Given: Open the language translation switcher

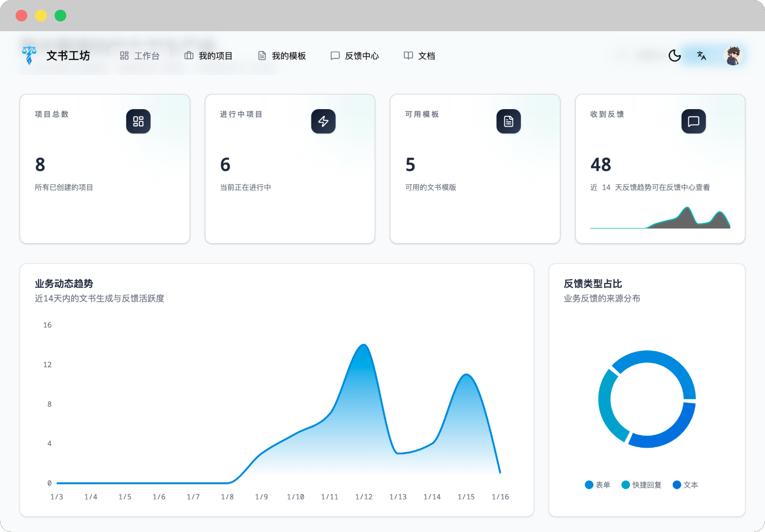Looking at the screenshot, I should (702, 56).
